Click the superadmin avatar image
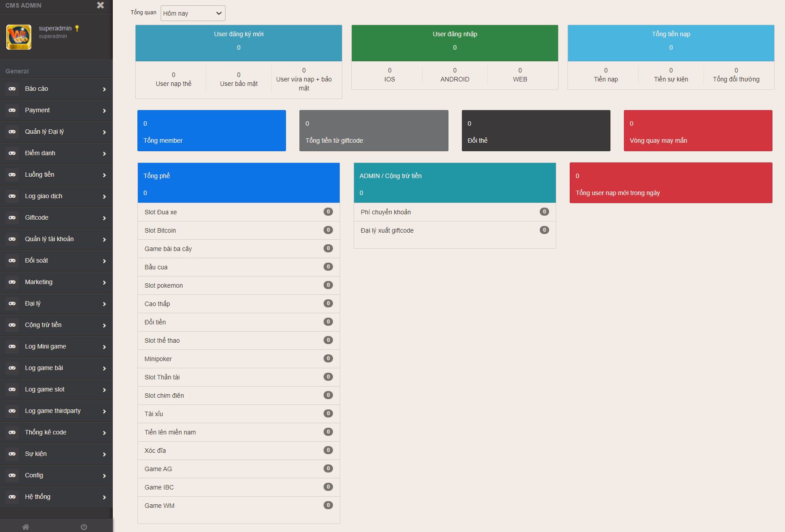Image resolution: width=785 pixels, height=532 pixels. pos(19,37)
